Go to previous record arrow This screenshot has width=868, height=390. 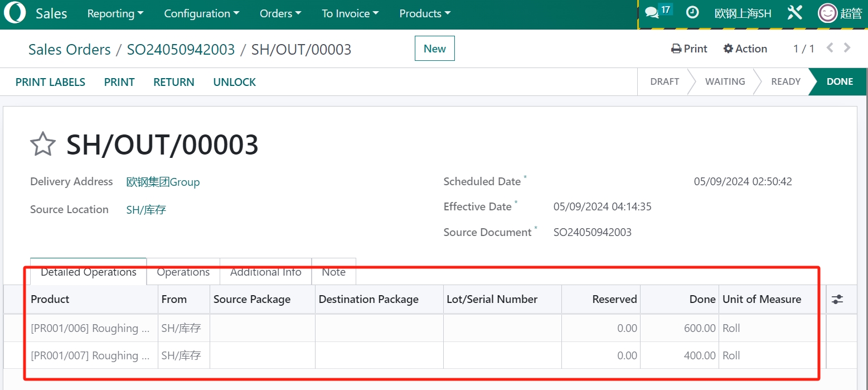830,49
